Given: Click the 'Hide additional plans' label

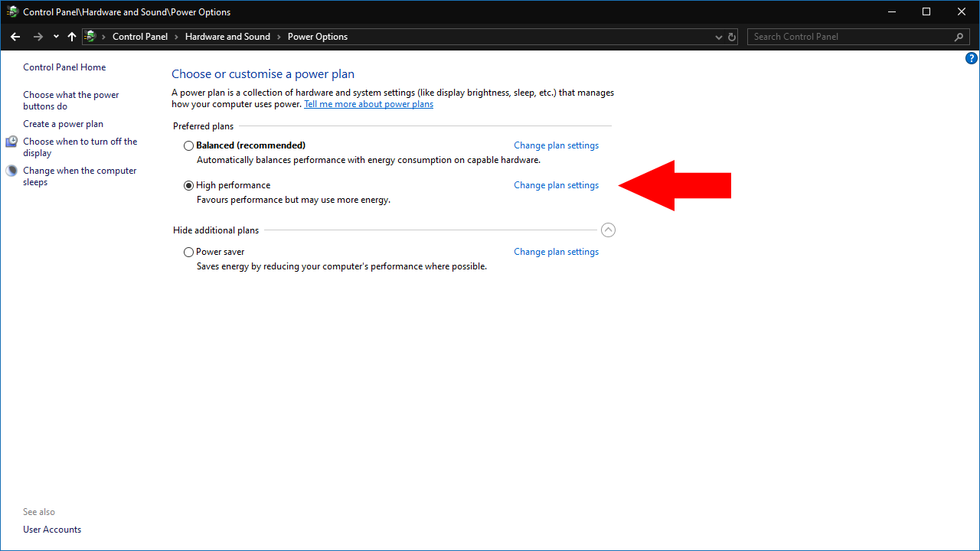Looking at the screenshot, I should click(216, 230).
